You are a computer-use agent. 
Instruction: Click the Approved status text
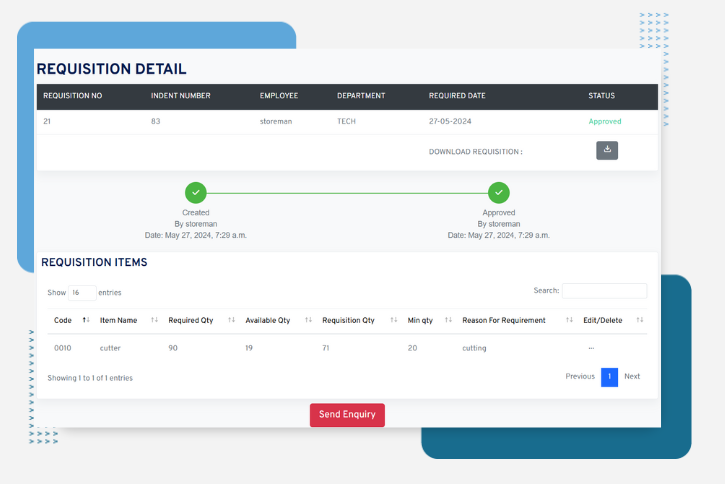pyautogui.click(x=604, y=121)
